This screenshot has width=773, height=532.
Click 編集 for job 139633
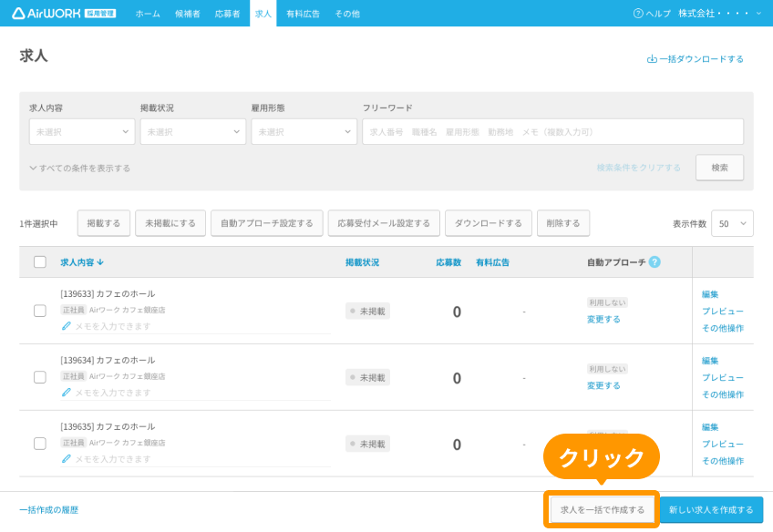[710, 294]
